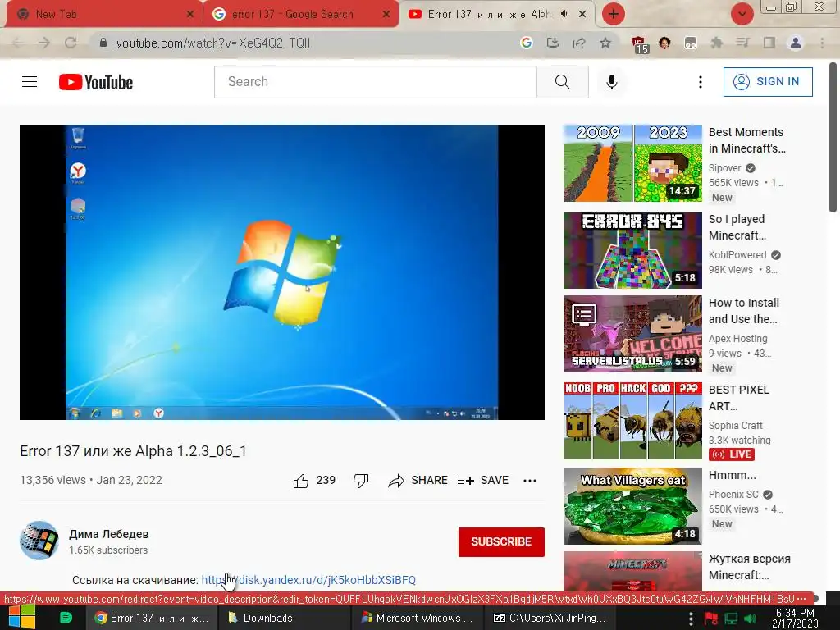Open more actions ellipsis under video

(x=530, y=481)
